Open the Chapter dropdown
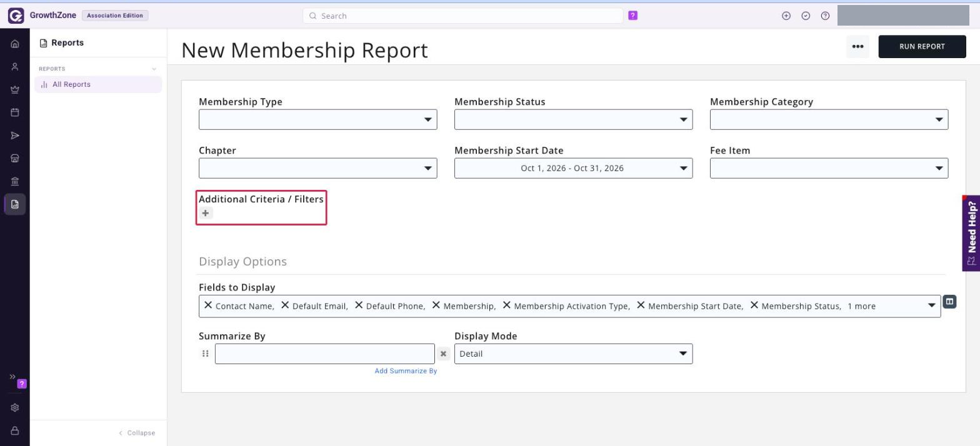980x446 pixels. coord(317,168)
